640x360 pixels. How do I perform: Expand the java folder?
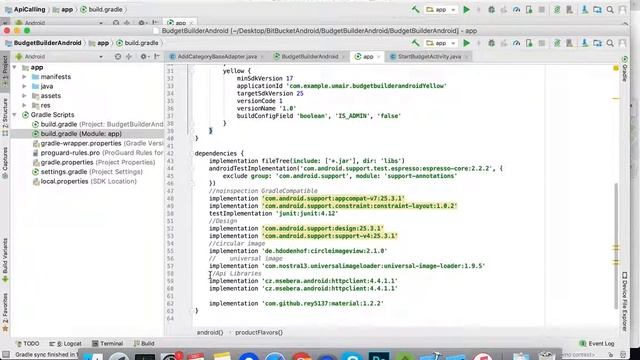pyautogui.click(x=24, y=86)
